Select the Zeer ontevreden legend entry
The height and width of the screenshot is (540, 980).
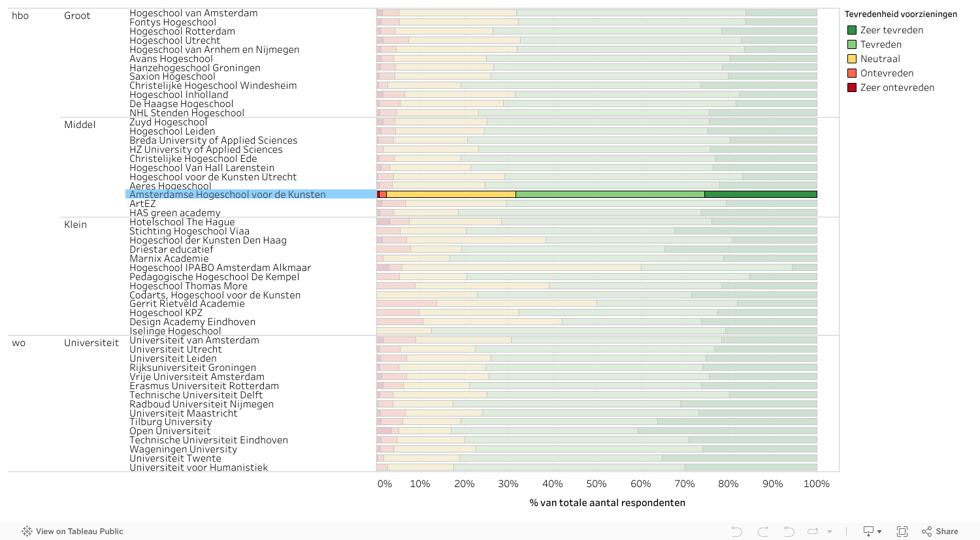[897, 87]
